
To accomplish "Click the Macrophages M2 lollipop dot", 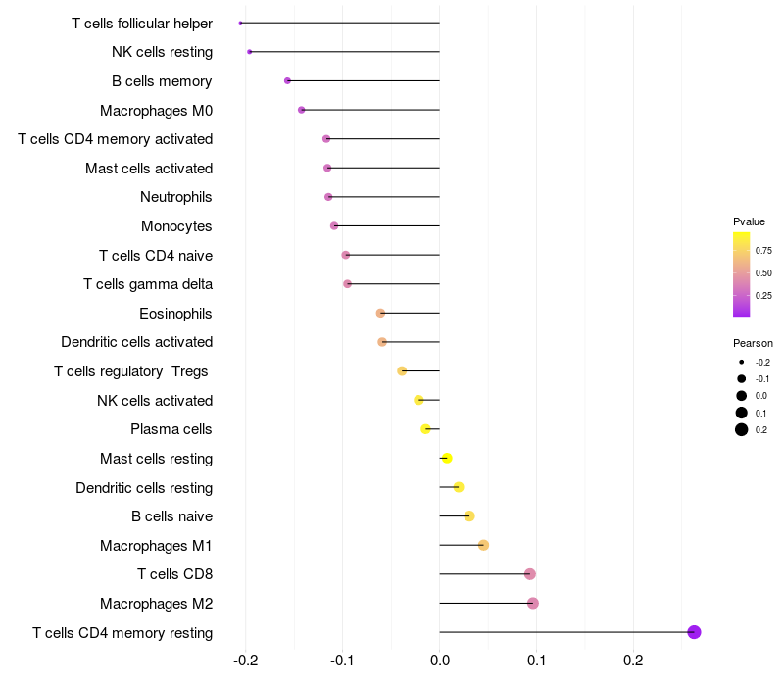I will click(x=533, y=603).
